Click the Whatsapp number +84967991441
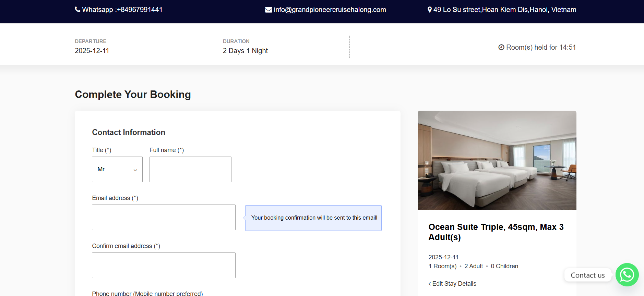 click(x=122, y=10)
